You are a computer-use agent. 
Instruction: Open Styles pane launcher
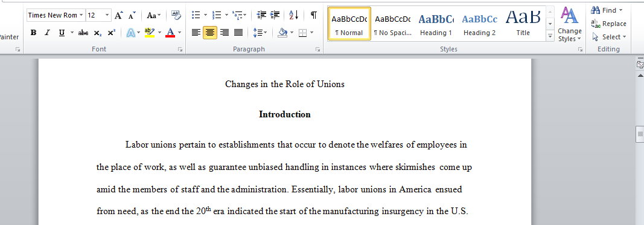[581, 50]
